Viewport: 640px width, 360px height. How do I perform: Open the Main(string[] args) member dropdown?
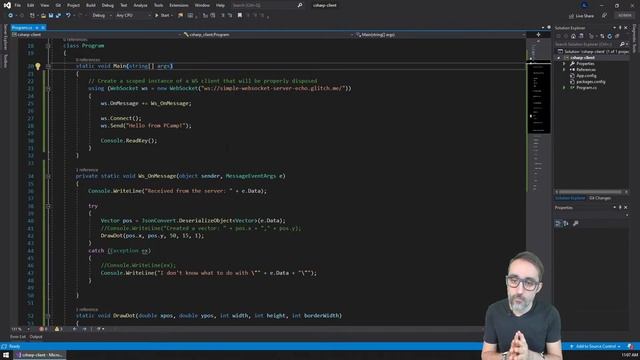[440, 35]
